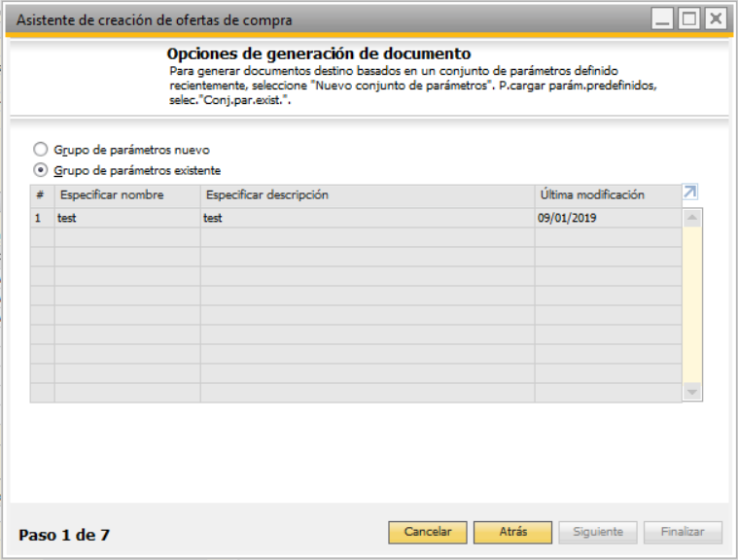Click the Cancelar button
The width and height of the screenshot is (738, 560).
coord(428,532)
